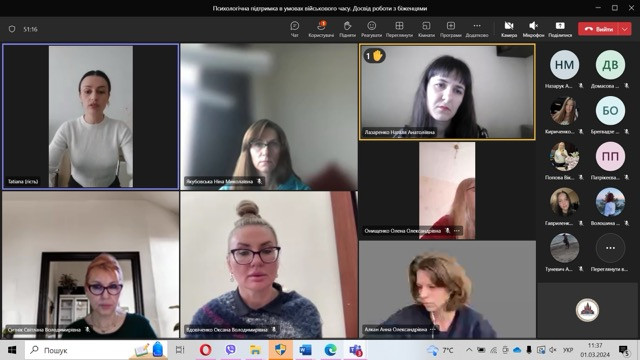Click the three-dot view all participants button
Image resolution: width=640 pixels, height=360 pixels.
pyautogui.click(x=610, y=248)
